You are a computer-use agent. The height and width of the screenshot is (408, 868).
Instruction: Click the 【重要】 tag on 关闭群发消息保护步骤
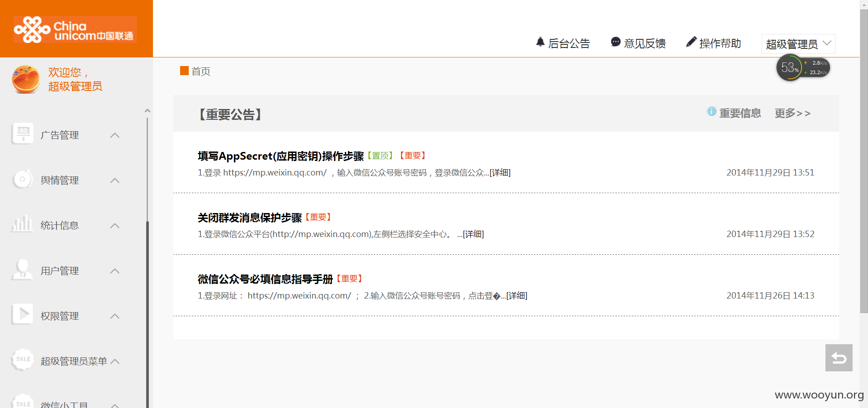tap(318, 217)
